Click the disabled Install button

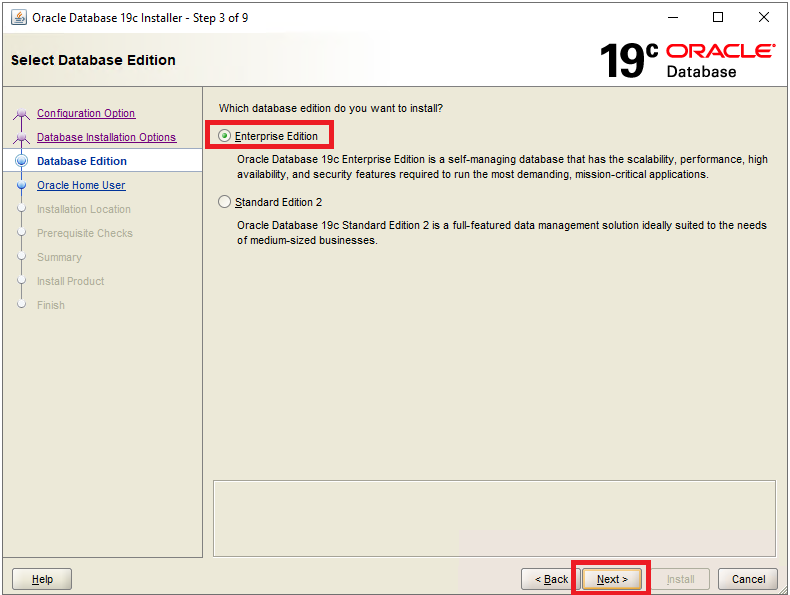coord(680,579)
